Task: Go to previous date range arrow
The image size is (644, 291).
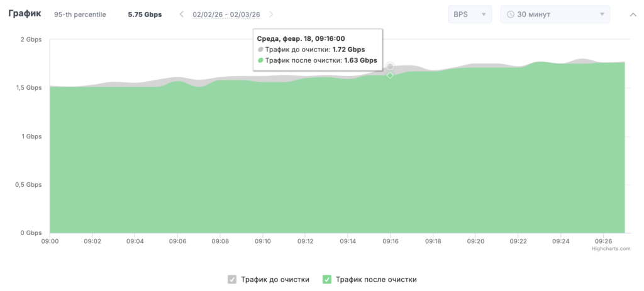Action: coord(182,14)
